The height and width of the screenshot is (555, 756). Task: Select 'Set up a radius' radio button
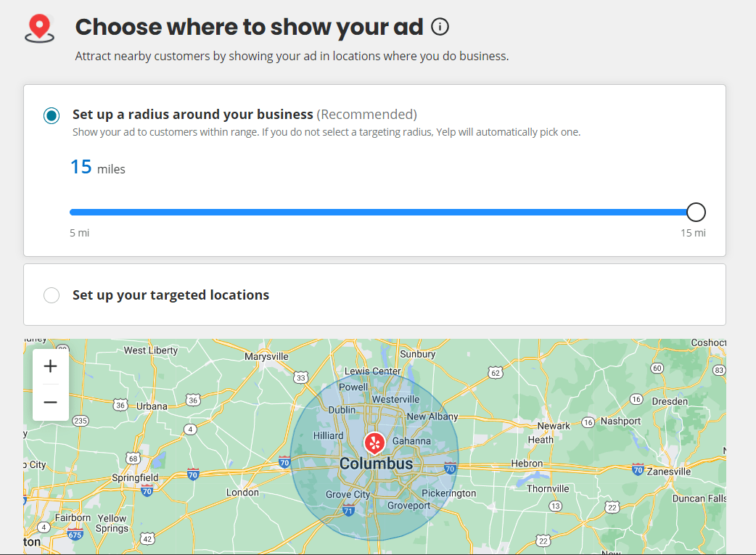(x=52, y=116)
